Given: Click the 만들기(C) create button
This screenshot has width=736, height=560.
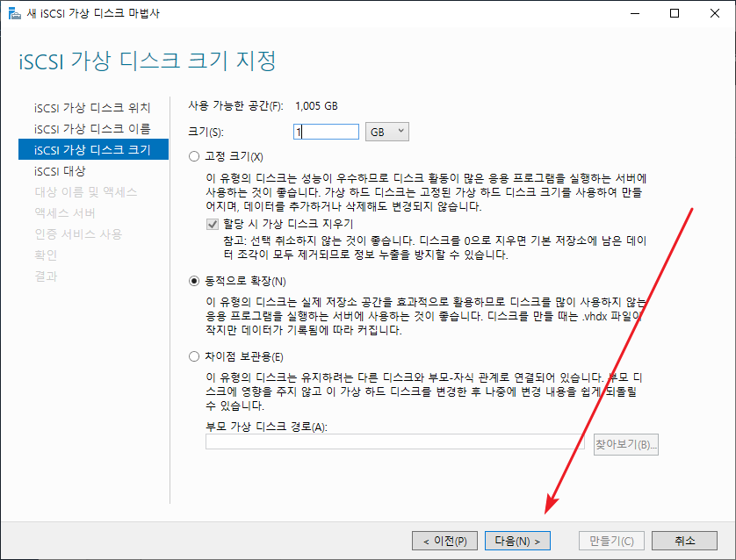Looking at the screenshot, I should point(611,541).
